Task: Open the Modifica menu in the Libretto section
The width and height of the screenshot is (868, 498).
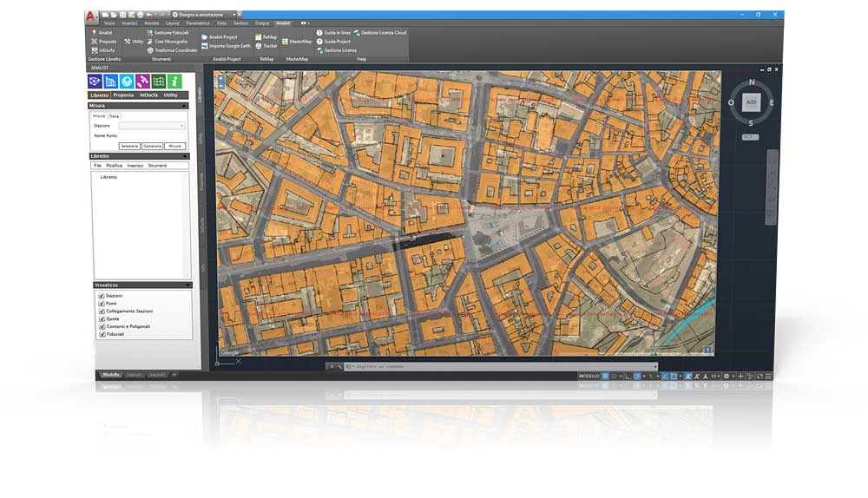Action: coord(114,166)
